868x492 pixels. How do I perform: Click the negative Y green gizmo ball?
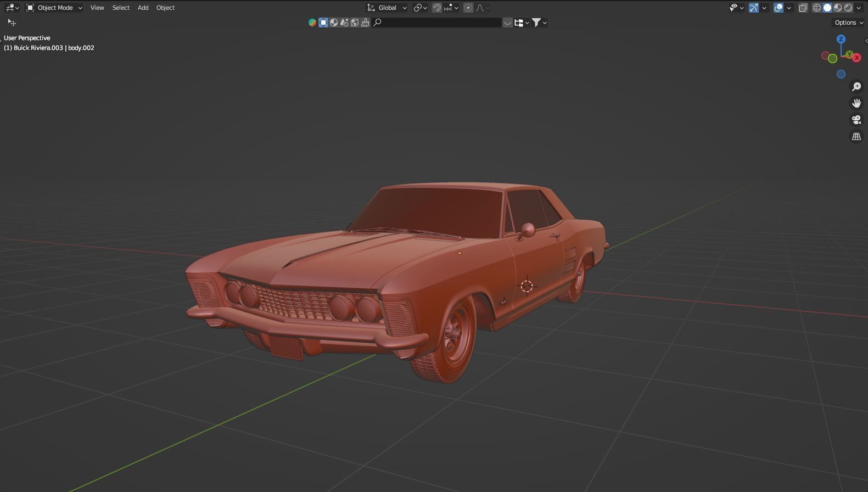coord(833,59)
